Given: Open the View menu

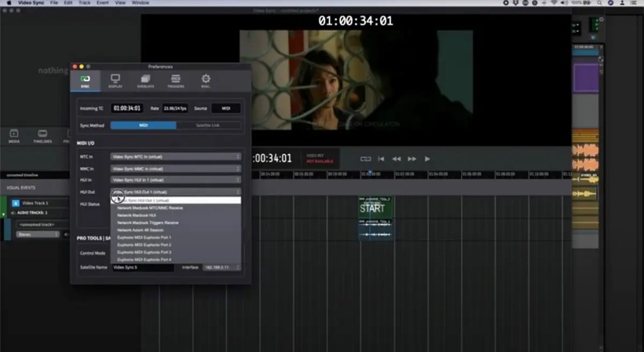Looking at the screenshot, I should click(120, 3).
